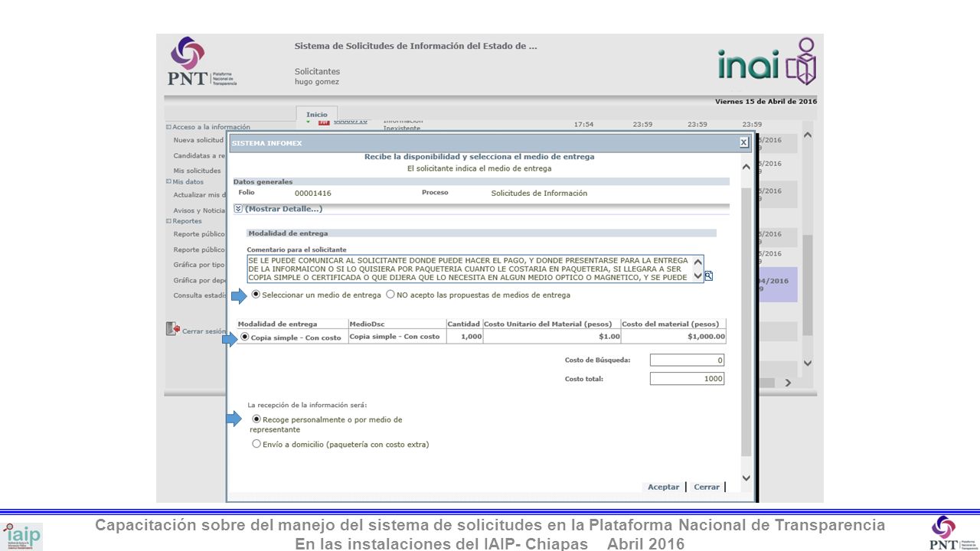
Task: Collapse the Mis datos tree group
Action: tap(168, 181)
